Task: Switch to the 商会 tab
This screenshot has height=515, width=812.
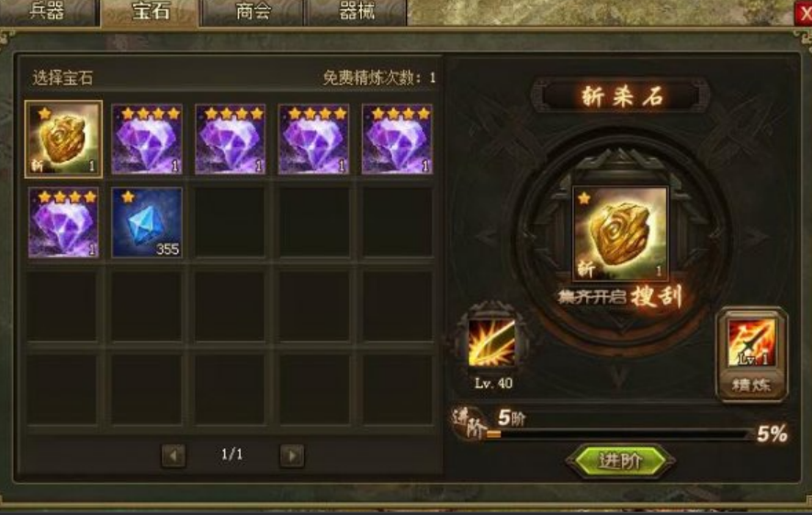Action: 253,13
